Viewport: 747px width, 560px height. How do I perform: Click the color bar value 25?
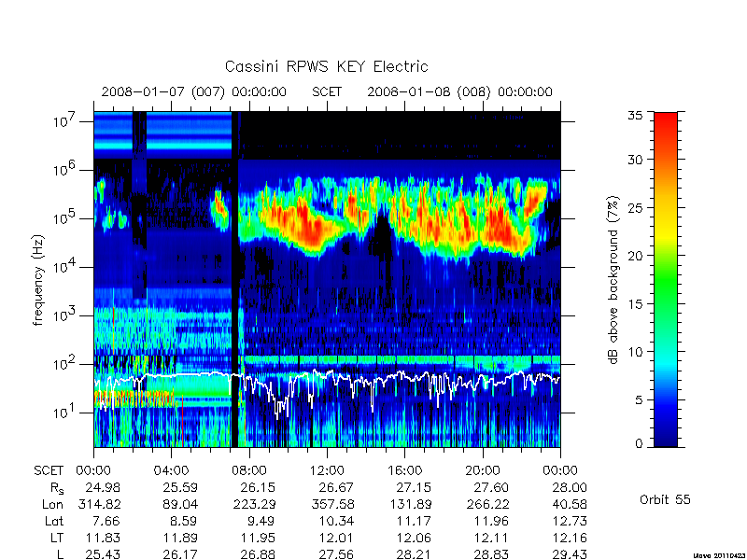[635, 207]
